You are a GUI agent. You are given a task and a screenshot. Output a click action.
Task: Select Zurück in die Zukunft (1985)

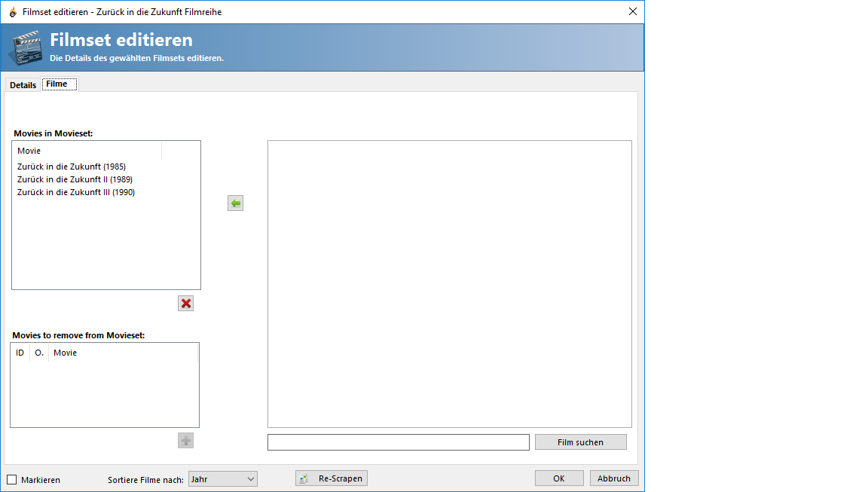click(72, 167)
